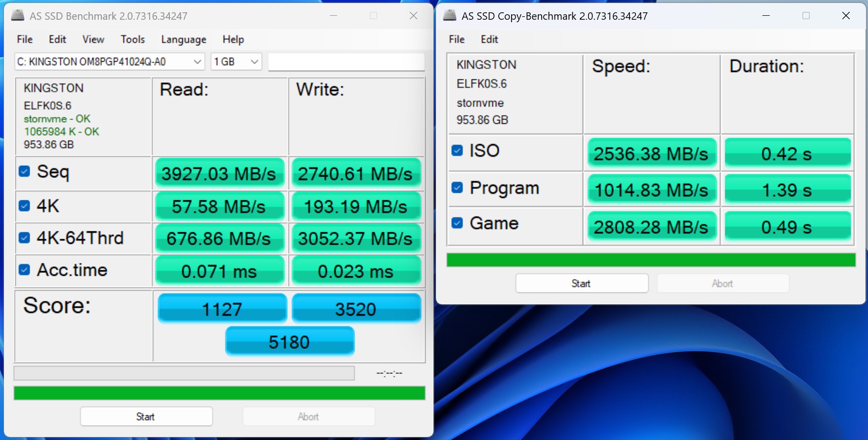Disable the 4K-64Thrd test checkbox
This screenshot has width=868, height=440.
pyautogui.click(x=24, y=238)
